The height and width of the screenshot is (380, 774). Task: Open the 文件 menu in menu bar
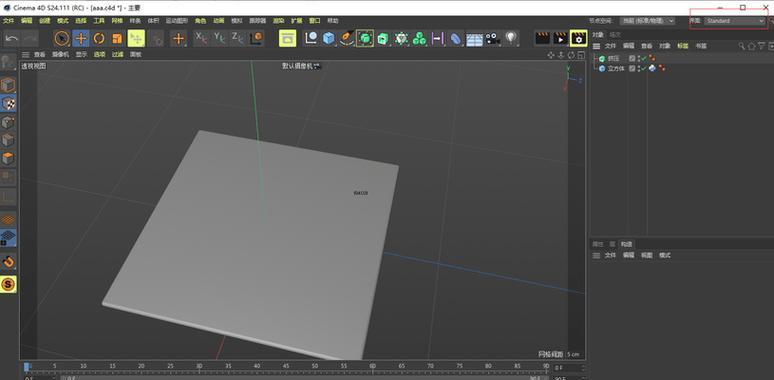(8, 21)
